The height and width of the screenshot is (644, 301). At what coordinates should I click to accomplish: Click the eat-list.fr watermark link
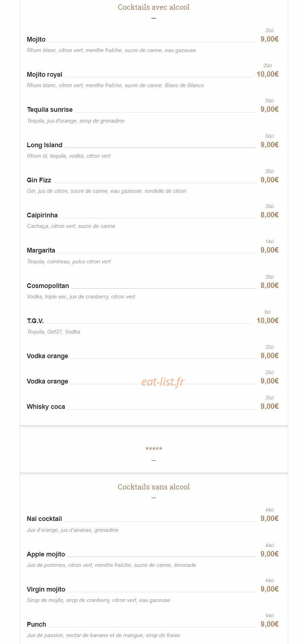pos(163,381)
